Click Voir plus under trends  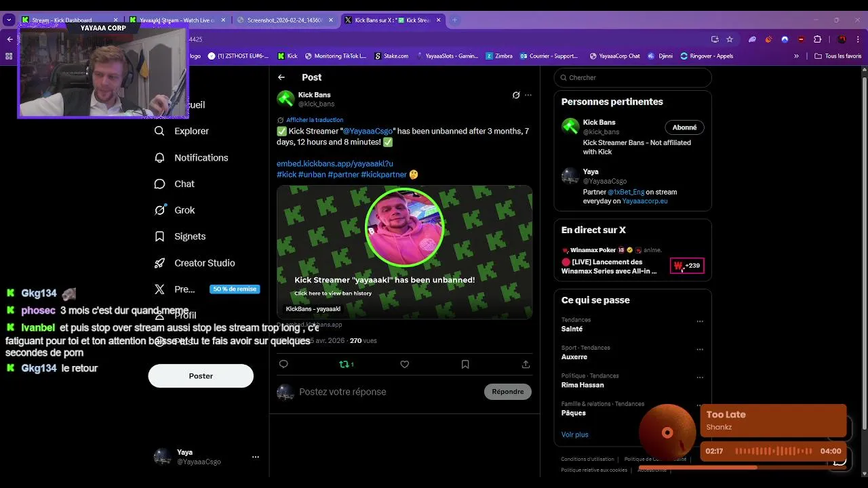tap(575, 434)
